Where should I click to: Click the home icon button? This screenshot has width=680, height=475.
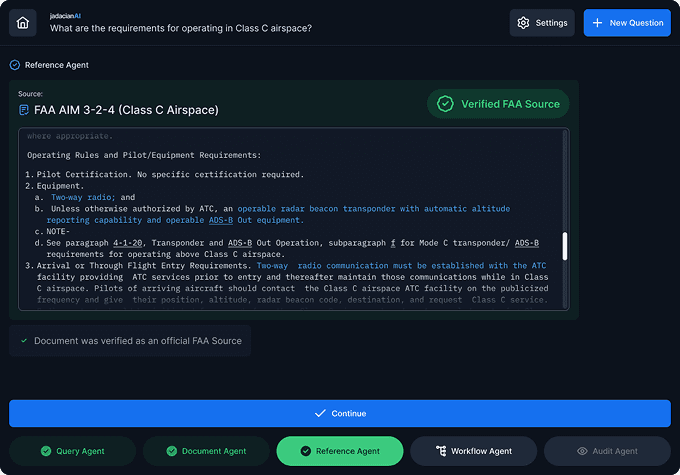point(23,23)
